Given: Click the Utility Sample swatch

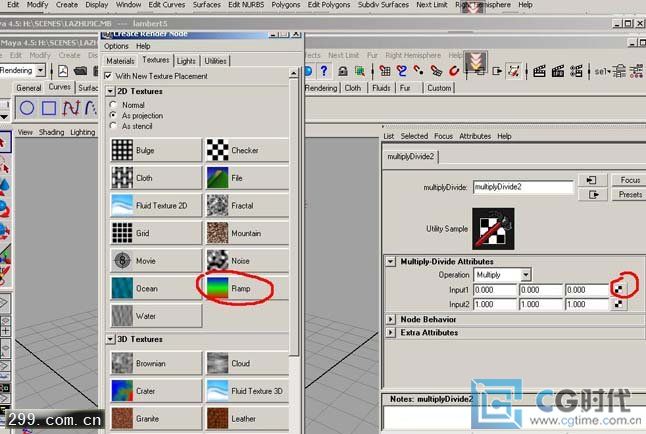Looking at the screenshot, I should [x=493, y=229].
